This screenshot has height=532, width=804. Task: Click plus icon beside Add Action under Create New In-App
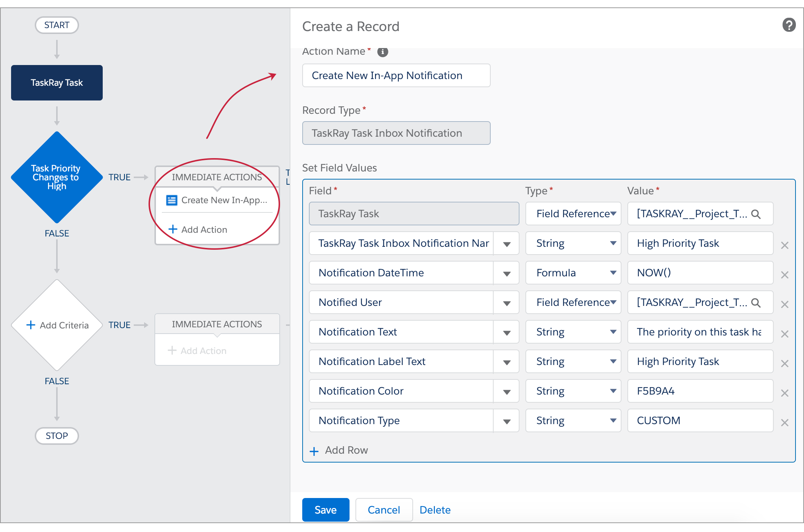(x=173, y=229)
